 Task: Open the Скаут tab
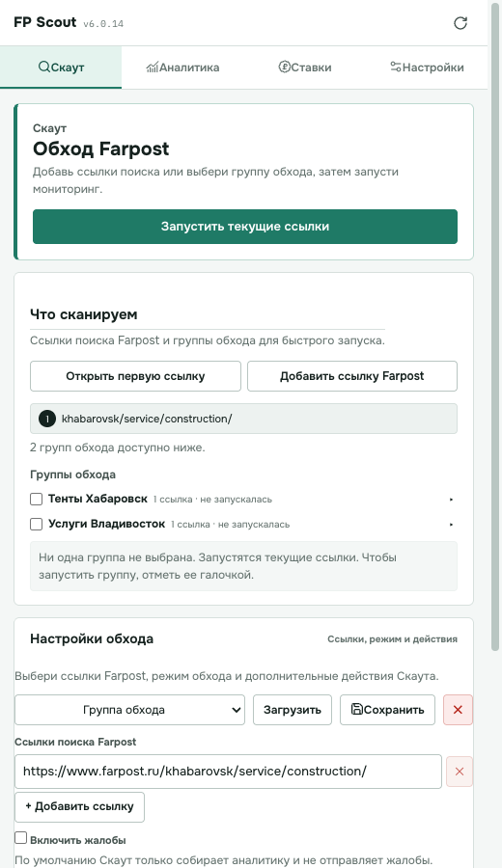pyautogui.click(x=61, y=68)
